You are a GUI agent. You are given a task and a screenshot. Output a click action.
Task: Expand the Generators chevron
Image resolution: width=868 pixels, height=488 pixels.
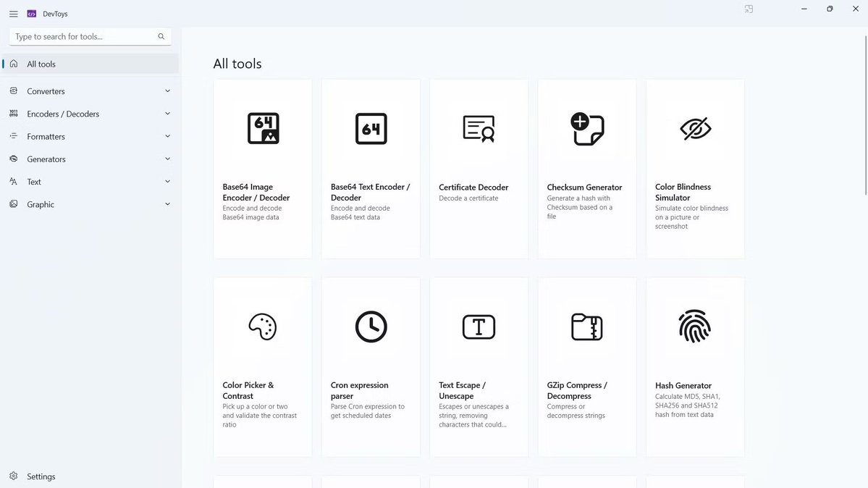click(167, 159)
